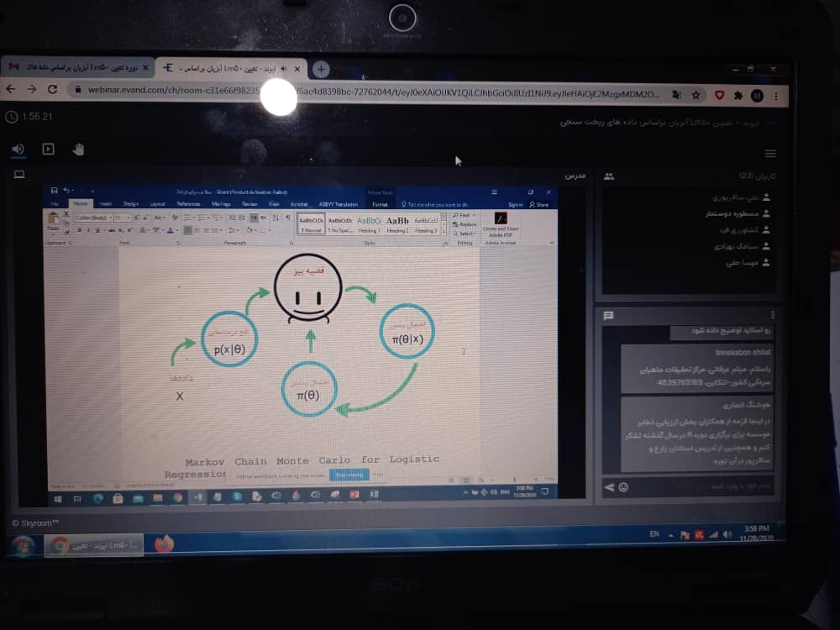Bookmark this page with star icon
The height and width of the screenshot is (630, 840).
click(696, 95)
